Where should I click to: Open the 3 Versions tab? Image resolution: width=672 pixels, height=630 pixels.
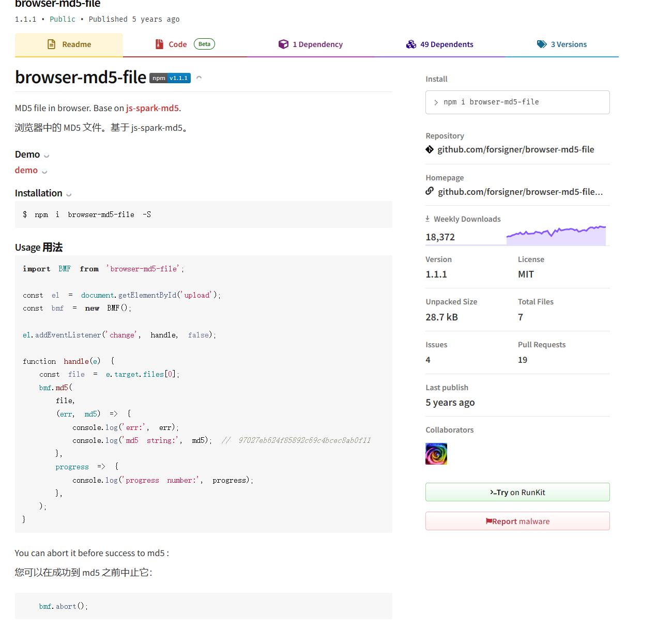[562, 44]
